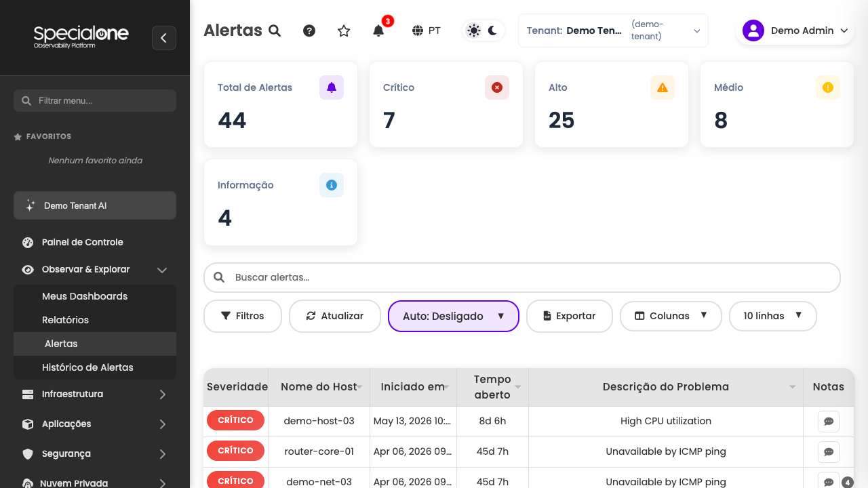Click the Exportar button
Image resolution: width=868 pixels, height=488 pixels.
click(570, 316)
